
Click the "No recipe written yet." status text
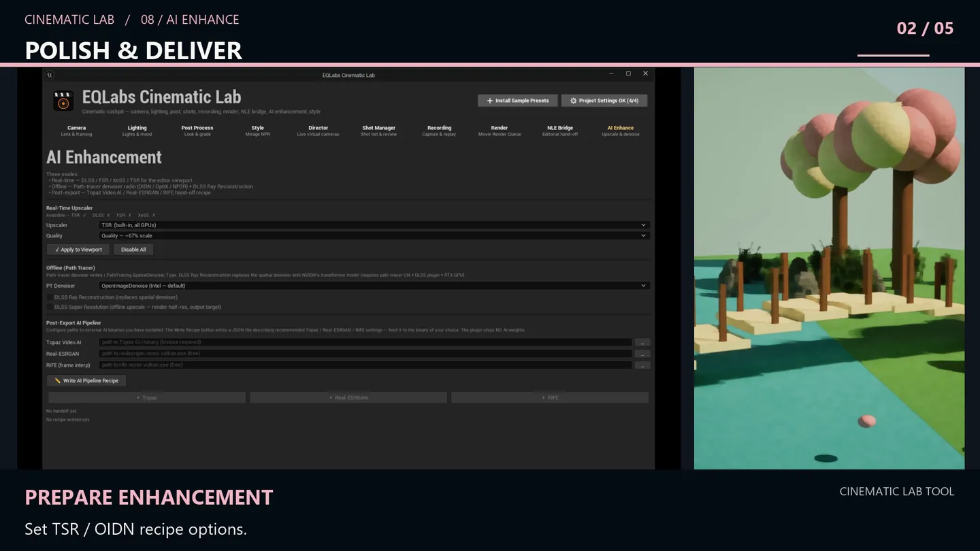[67, 420]
